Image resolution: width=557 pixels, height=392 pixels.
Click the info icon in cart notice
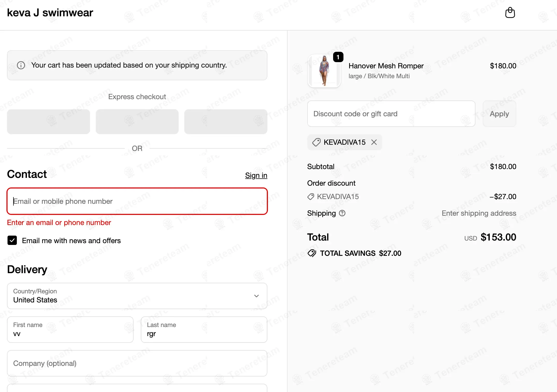[21, 65]
